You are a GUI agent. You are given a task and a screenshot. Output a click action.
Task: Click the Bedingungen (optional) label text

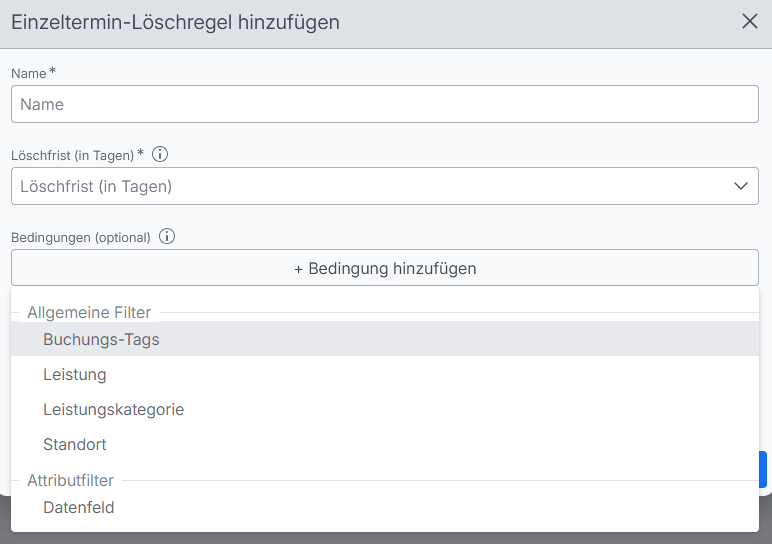(80, 238)
